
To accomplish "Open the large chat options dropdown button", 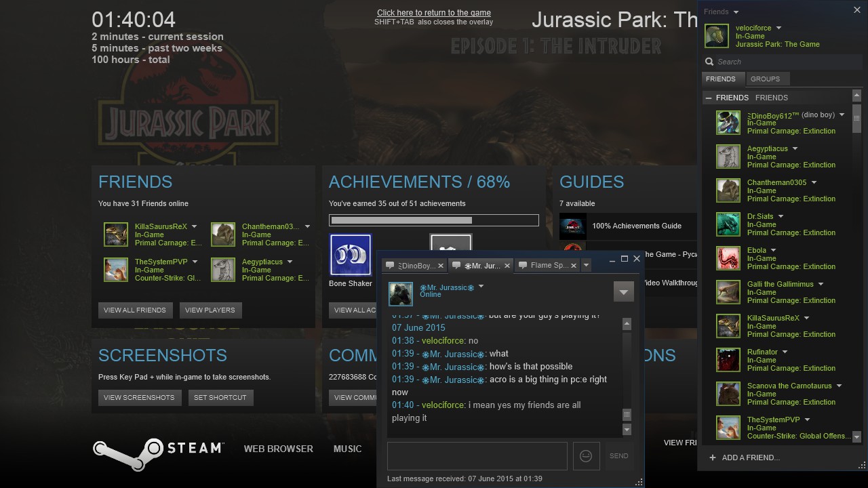I will [x=623, y=292].
